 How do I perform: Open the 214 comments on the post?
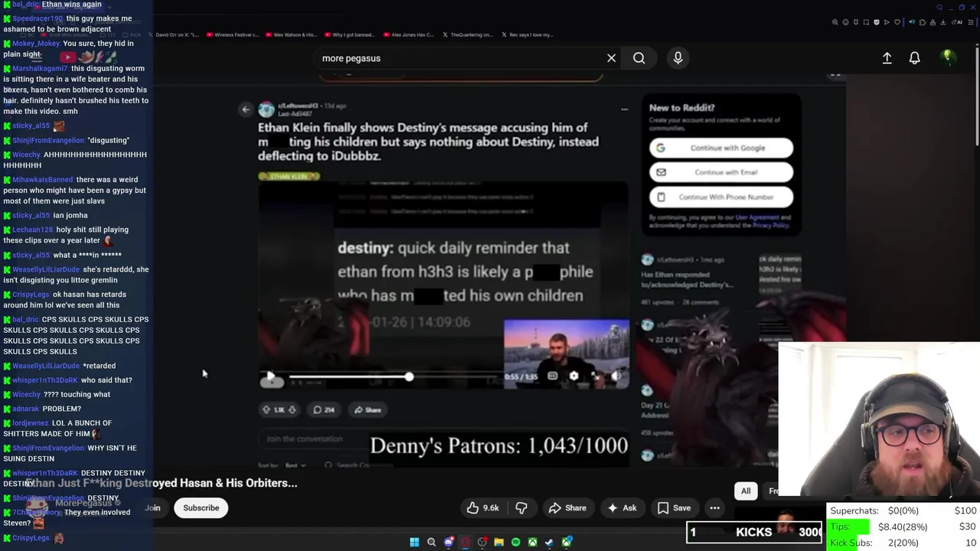coord(324,409)
